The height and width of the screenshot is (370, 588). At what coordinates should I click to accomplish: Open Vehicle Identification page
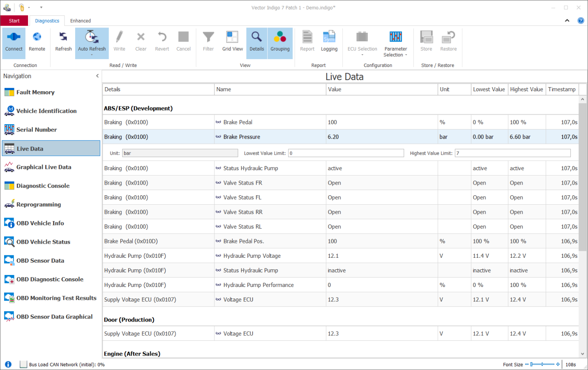point(51,111)
